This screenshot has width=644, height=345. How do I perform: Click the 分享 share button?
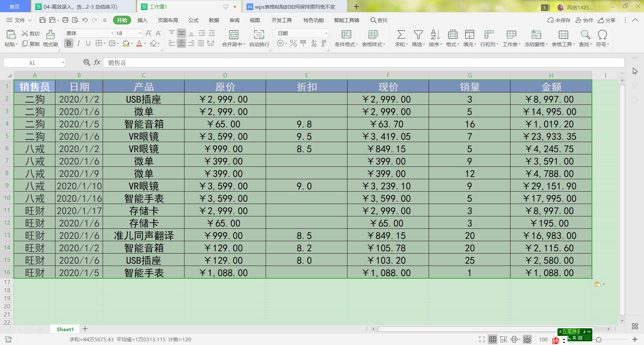click(606, 20)
